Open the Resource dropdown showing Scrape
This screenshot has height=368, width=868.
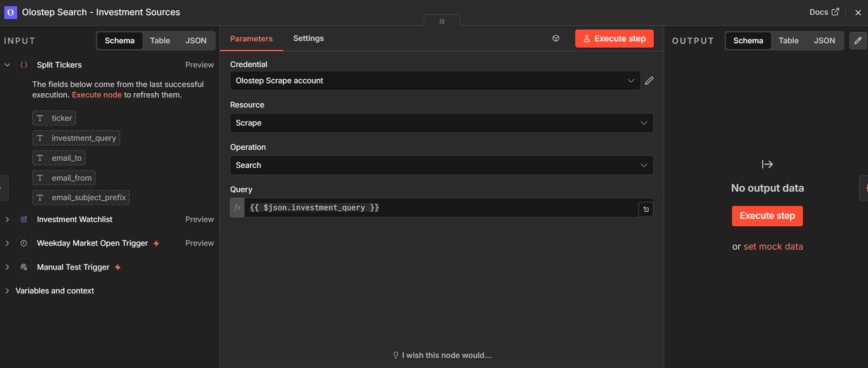442,123
